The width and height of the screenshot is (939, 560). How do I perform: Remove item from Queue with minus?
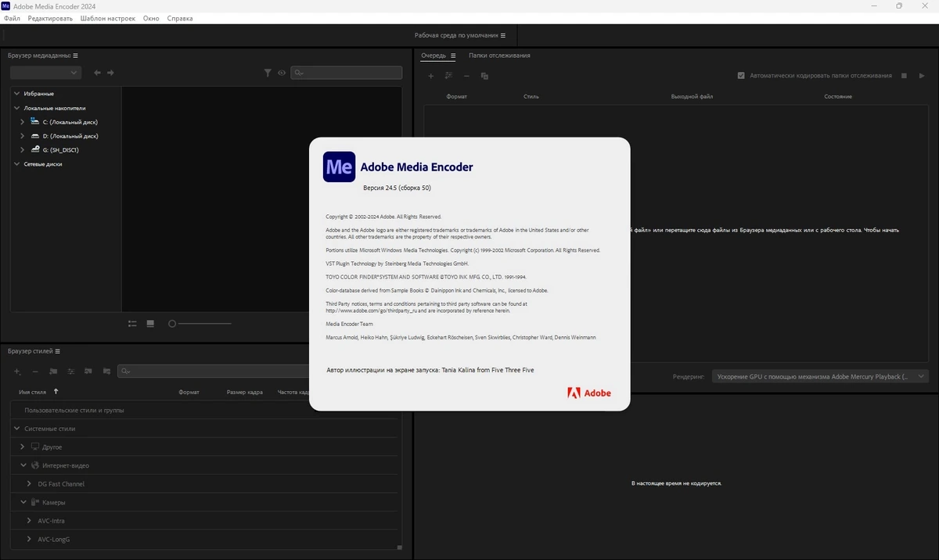click(466, 76)
